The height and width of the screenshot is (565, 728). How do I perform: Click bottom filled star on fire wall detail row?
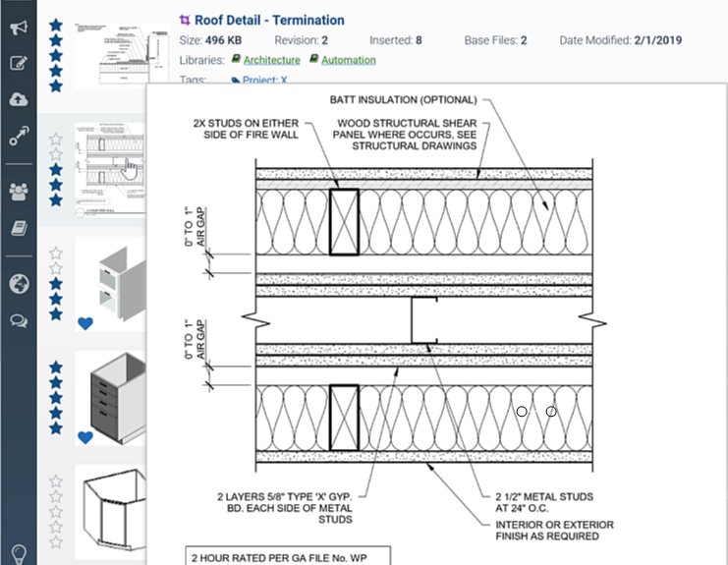click(56, 200)
